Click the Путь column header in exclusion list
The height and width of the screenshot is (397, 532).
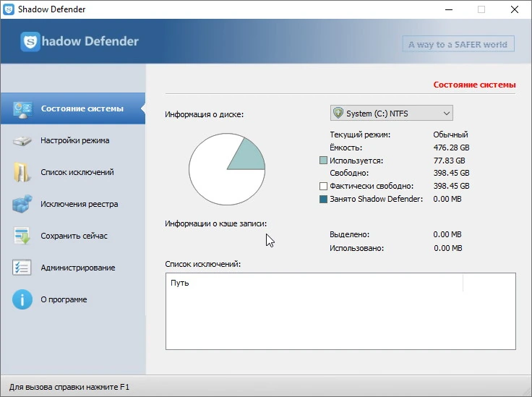point(180,283)
